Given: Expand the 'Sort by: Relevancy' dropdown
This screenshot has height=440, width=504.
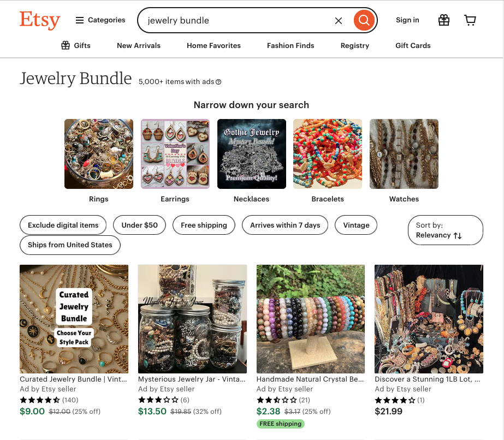Looking at the screenshot, I should point(445,230).
